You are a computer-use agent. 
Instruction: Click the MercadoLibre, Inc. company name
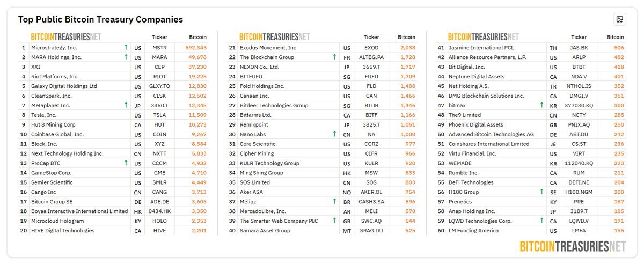[x=263, y=211]
